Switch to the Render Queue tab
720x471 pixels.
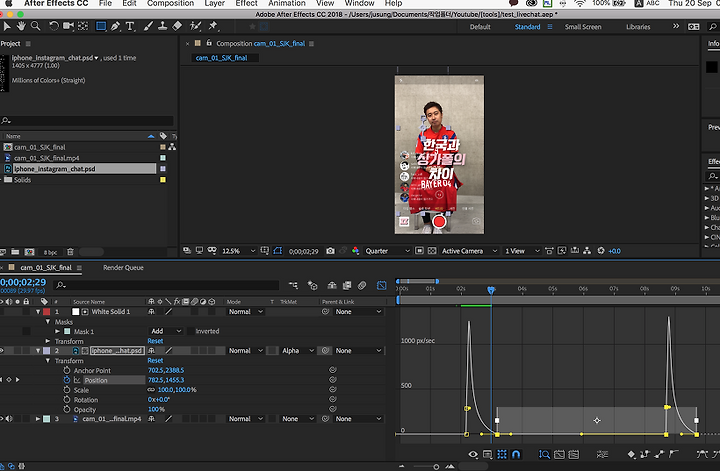(x=123, y=268)
